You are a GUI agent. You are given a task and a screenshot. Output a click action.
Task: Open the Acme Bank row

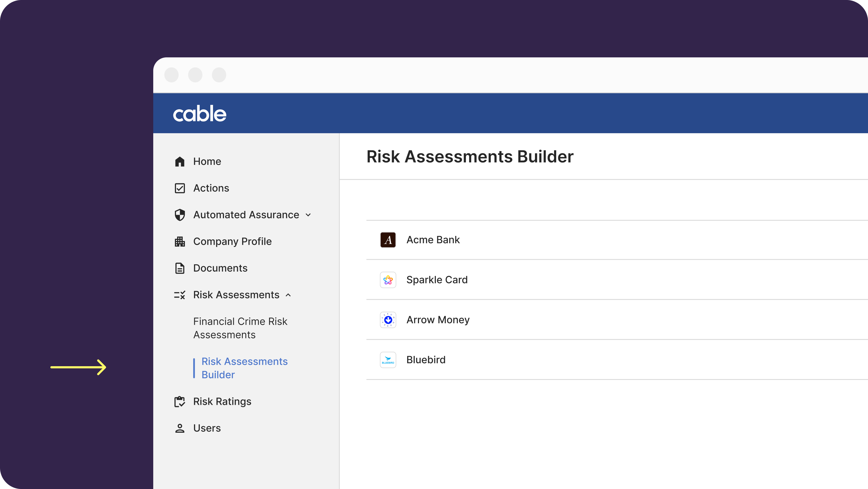(x=433, y=240)
